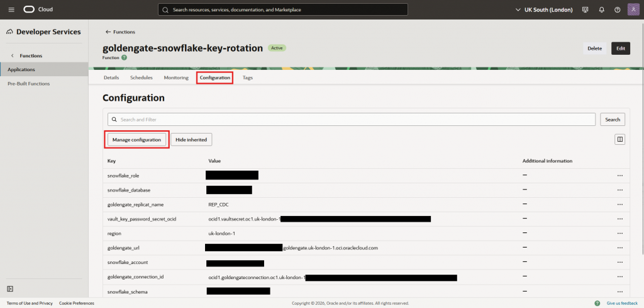This screenshot has width=644, height=308.
Task: Switch to the Schedules tab
Action: point(142,77)
